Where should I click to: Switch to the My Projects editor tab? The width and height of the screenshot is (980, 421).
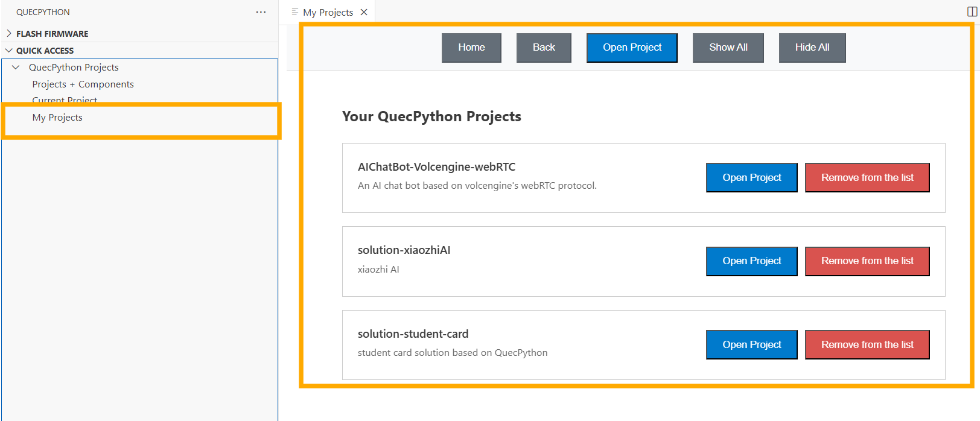point(328,12)
